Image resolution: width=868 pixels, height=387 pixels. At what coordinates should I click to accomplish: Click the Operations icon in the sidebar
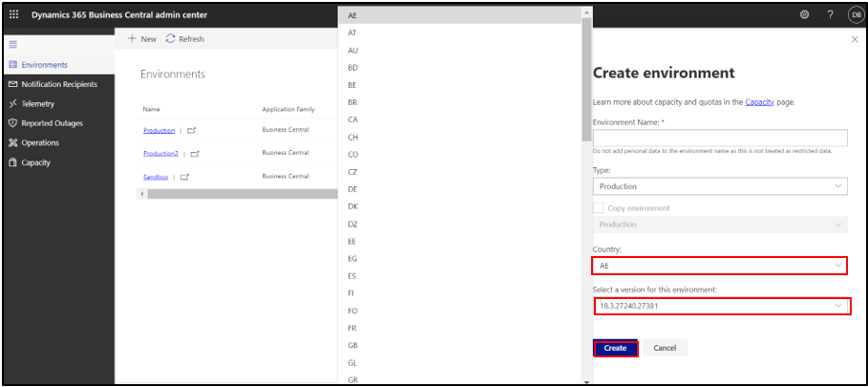tap(13, 142)
